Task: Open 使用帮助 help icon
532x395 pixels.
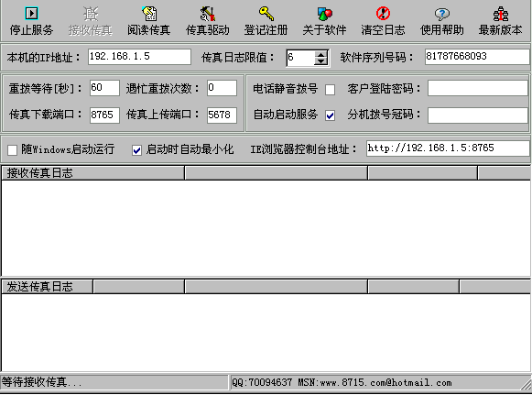Action: (441, 14)
